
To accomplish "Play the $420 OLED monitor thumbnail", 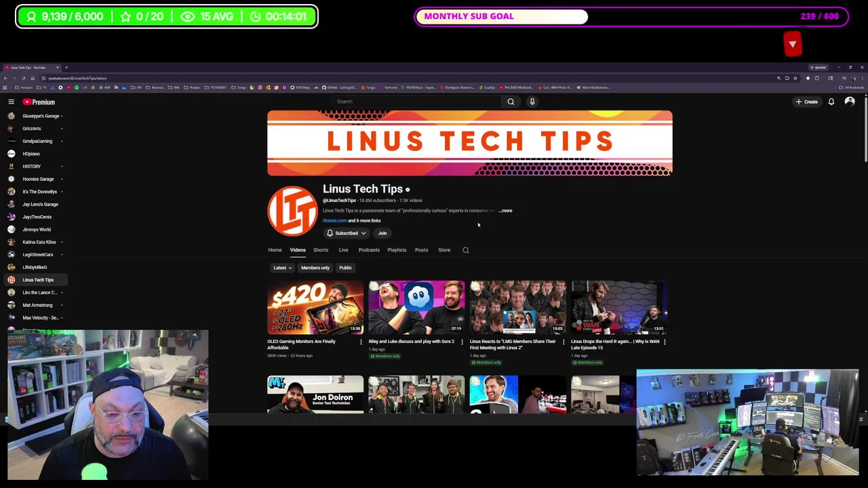I will coord(315,307).
